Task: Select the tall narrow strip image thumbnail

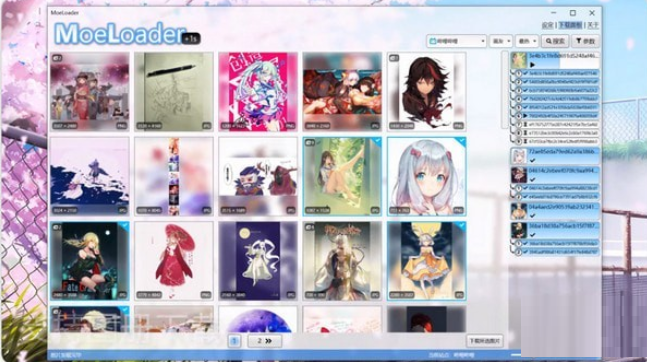Action: click(174, 176)
